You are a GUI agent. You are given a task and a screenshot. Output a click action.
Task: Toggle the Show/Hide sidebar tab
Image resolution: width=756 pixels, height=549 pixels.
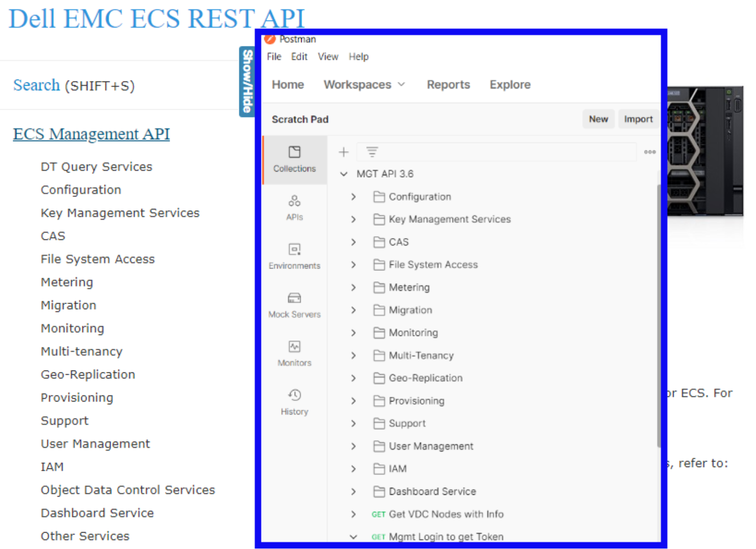247,81
